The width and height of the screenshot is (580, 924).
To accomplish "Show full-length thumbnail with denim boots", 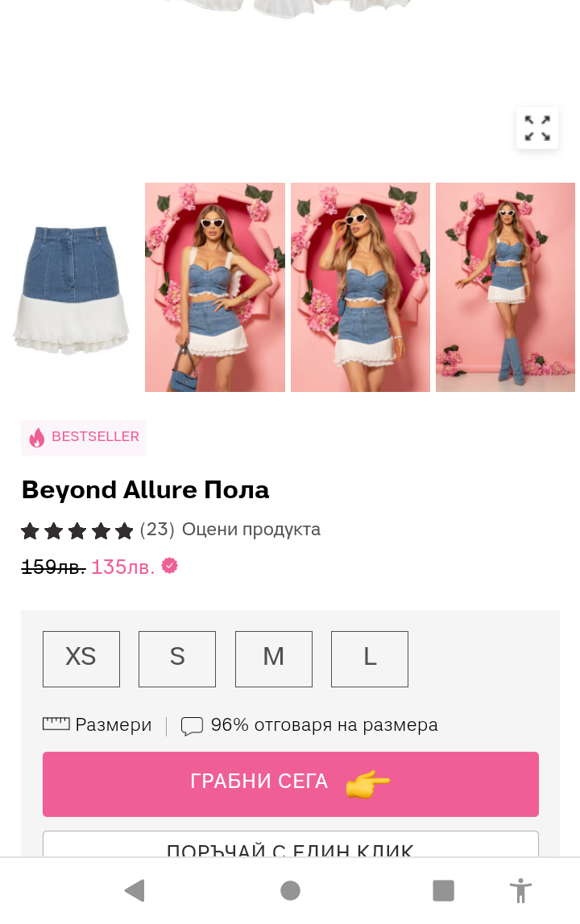I will (x=505, y=287).
